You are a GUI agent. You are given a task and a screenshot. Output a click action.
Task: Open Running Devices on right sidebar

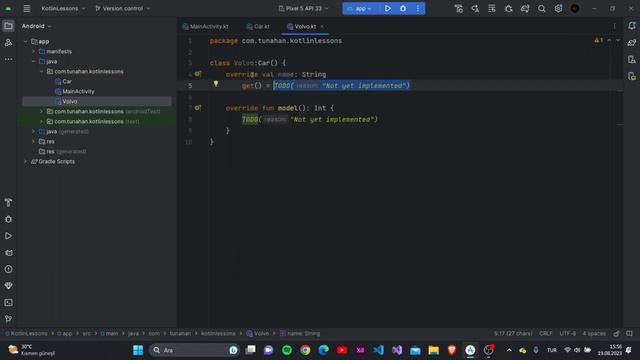(632, 76)
